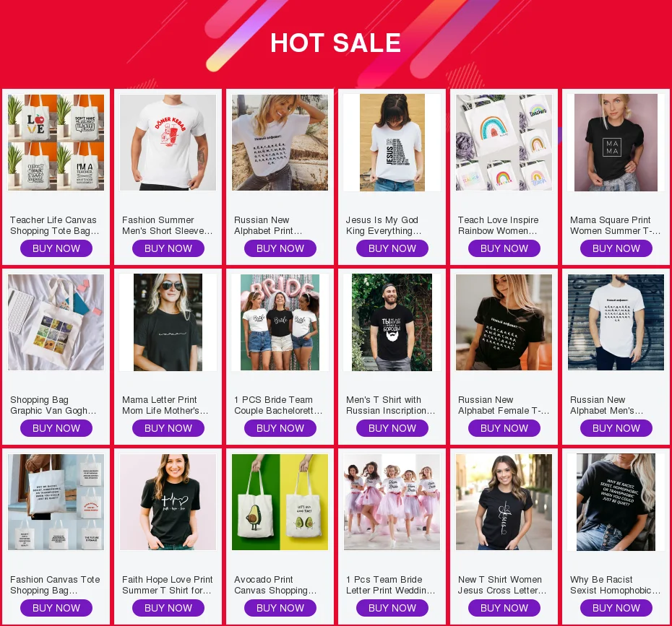The width and height of the screenshot is (672, 626).
Task: Open Russian New Alphabet Female T-shirt title
Action: (504, 405)
